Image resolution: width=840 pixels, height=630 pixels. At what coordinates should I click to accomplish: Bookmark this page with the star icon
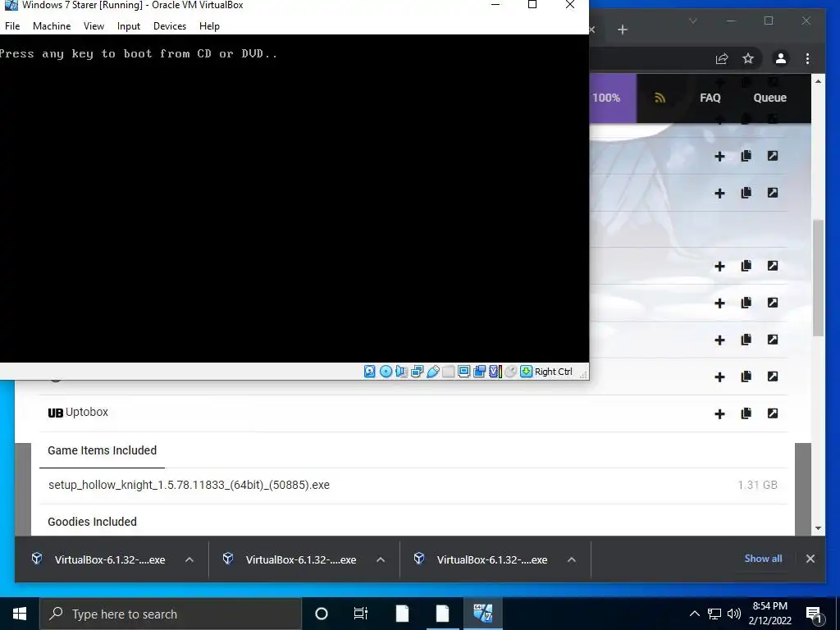pos(748,58)
